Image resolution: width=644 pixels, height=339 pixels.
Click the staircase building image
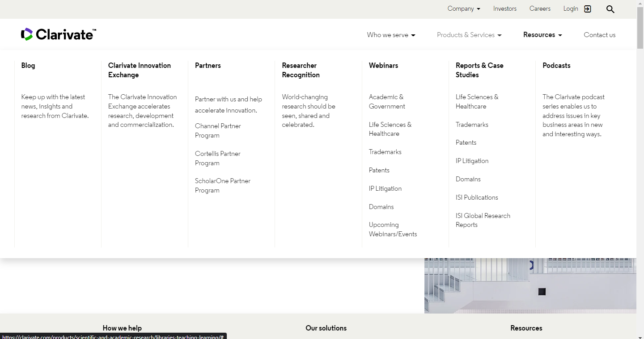pos(530,285)
